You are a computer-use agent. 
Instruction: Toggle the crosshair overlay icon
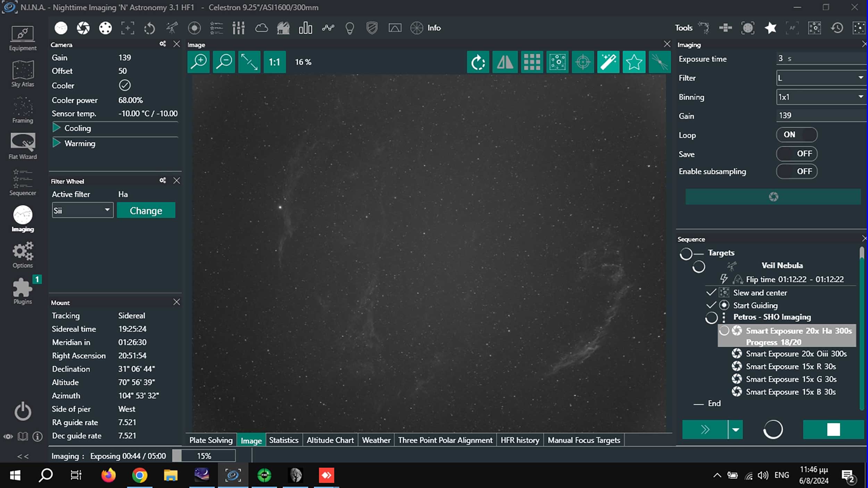583,62
